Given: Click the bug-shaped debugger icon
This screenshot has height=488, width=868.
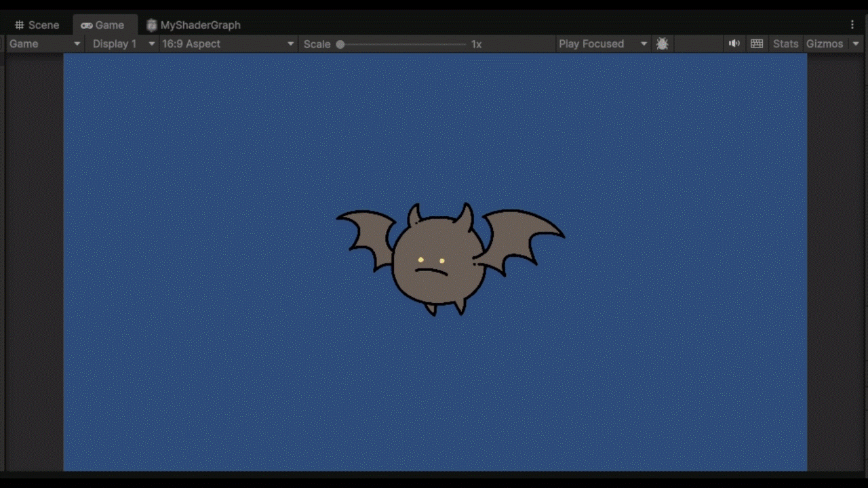Looking at the screenshot, I should pyautogui.click(x=663, y=44).
